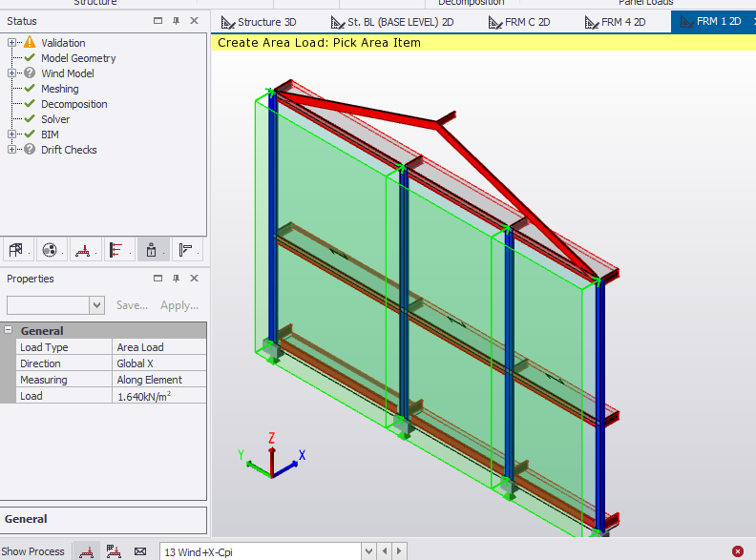The image size is (756, 560).
Task: Click the empty properties preset combo box
Action: pos(49,305)
